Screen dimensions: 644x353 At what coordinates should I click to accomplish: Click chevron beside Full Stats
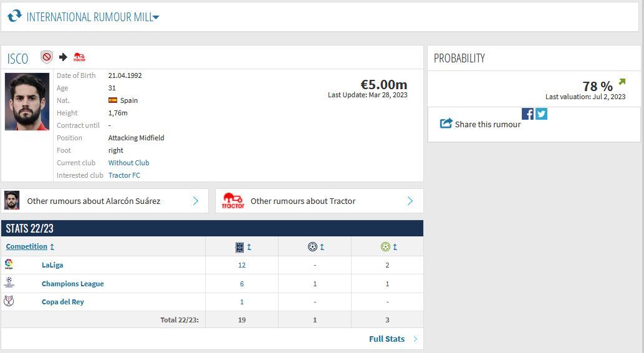click(x=415, y=339)
